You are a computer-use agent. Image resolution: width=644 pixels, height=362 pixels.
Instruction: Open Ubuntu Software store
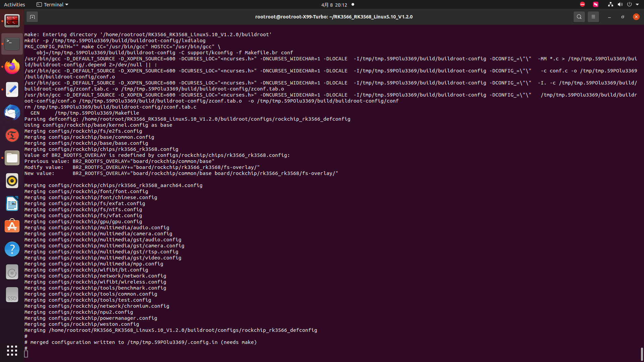tap(12, 226)
